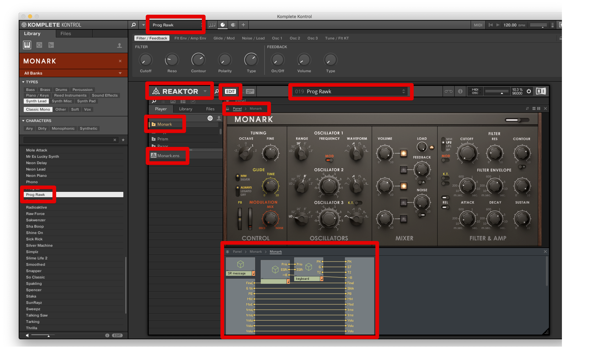Open Monark.ens ensemble file
Image resolution: width=589 pixels, height=364 pixels.
point(168,156)
